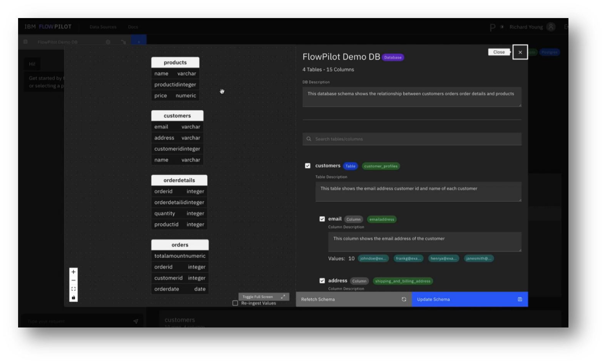Viewport: 605px width, 364px height.
Task: Click the henrya@exa... value chip
Action: 443,259
